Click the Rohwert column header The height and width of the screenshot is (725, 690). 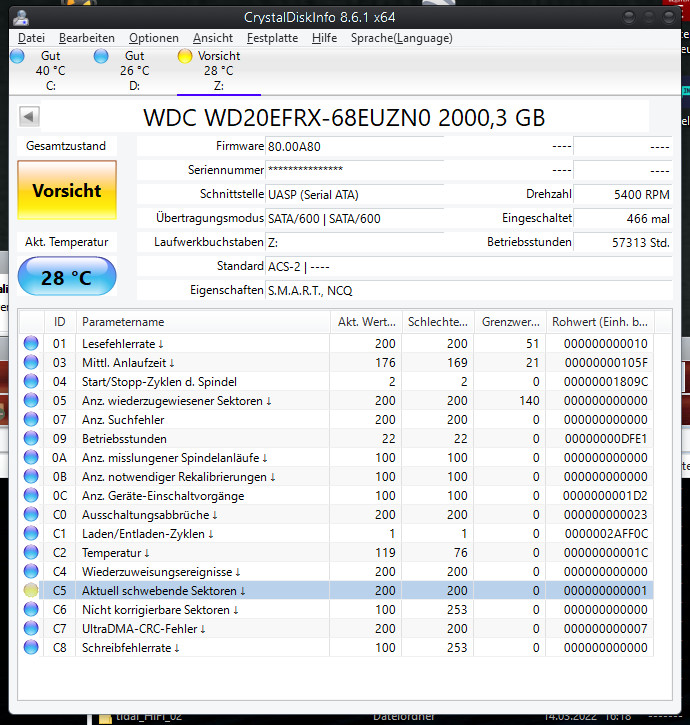600,322
